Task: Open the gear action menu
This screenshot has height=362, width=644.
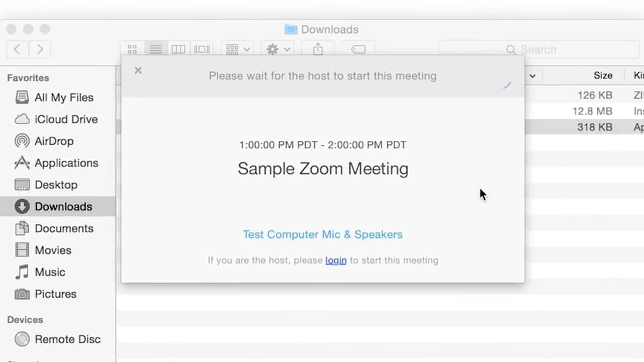Action: (278, 49)
